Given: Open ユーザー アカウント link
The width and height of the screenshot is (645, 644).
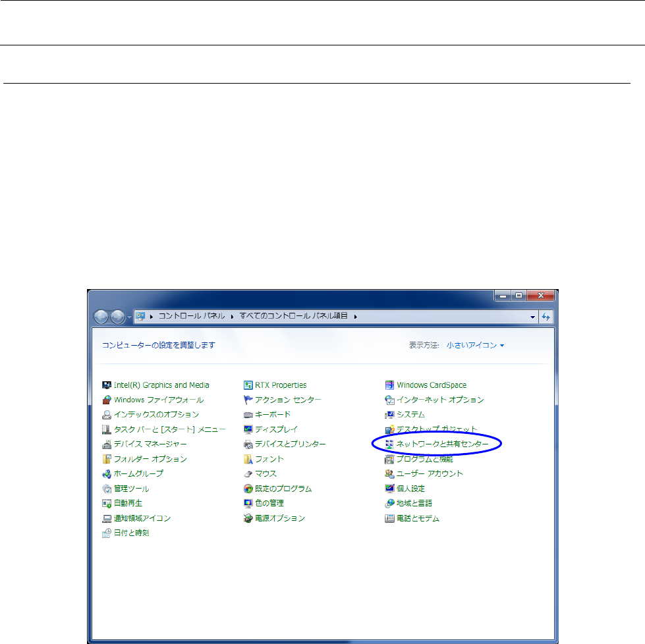Looking at the screenshot, I should click(430, 473).
